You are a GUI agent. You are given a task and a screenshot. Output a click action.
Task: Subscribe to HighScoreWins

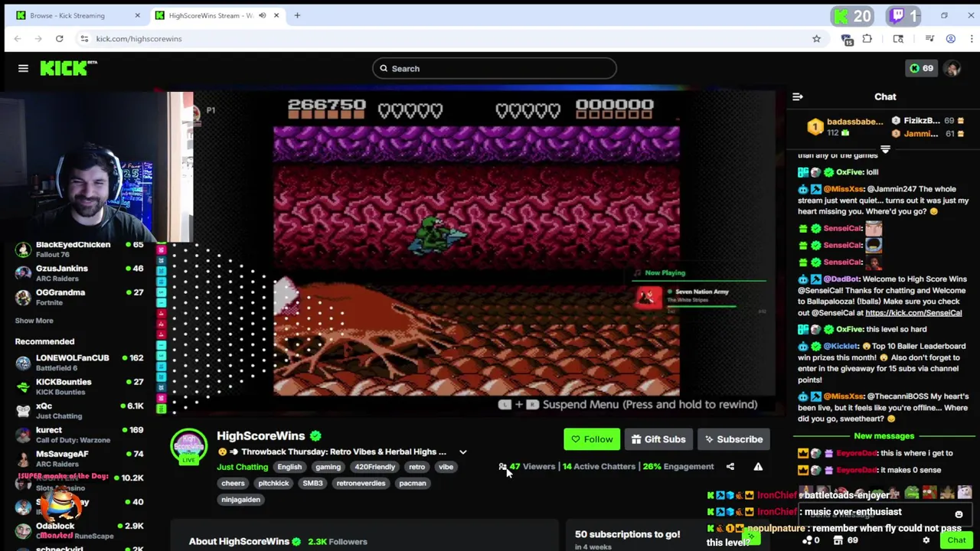733,439
